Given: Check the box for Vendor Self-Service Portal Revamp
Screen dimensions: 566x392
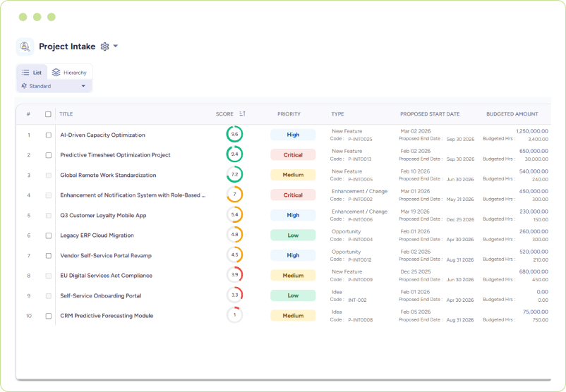Looking at the screenshot, I should pos(49,256).
